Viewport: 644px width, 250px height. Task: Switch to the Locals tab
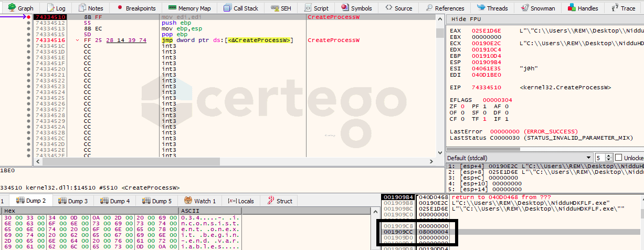240,201
